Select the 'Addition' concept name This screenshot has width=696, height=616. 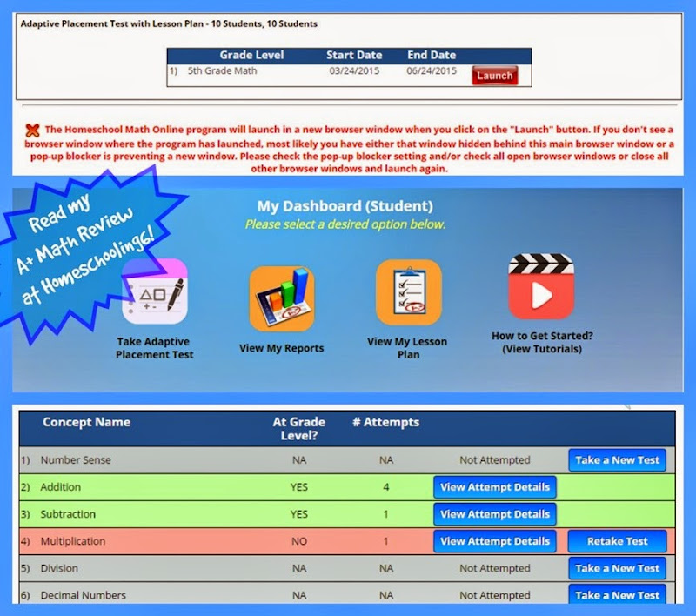pyautogui.click(x=60, y=487)
